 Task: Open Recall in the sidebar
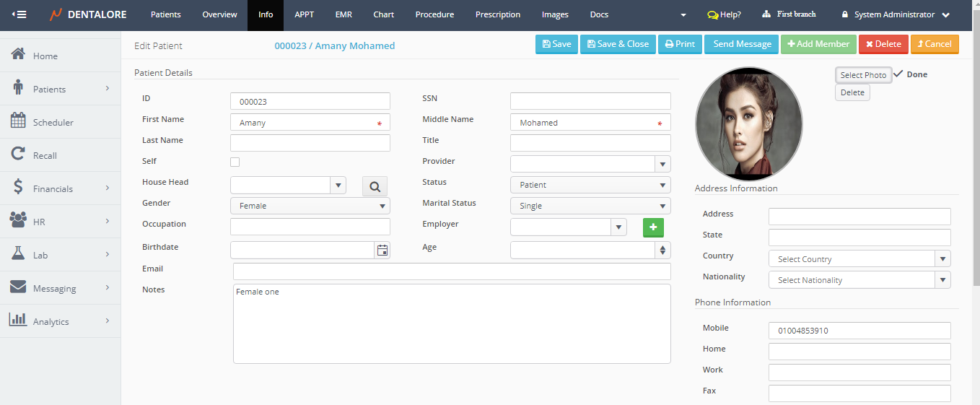tap(45, 156)
